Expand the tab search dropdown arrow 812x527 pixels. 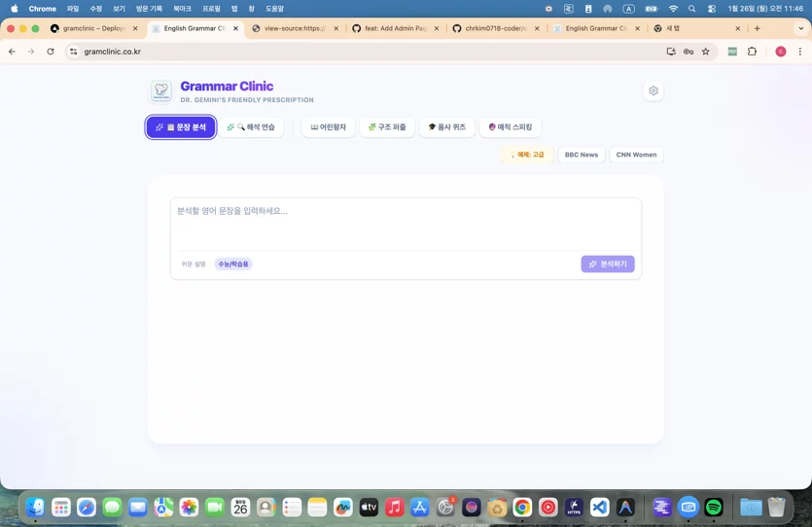coord(800,28)
